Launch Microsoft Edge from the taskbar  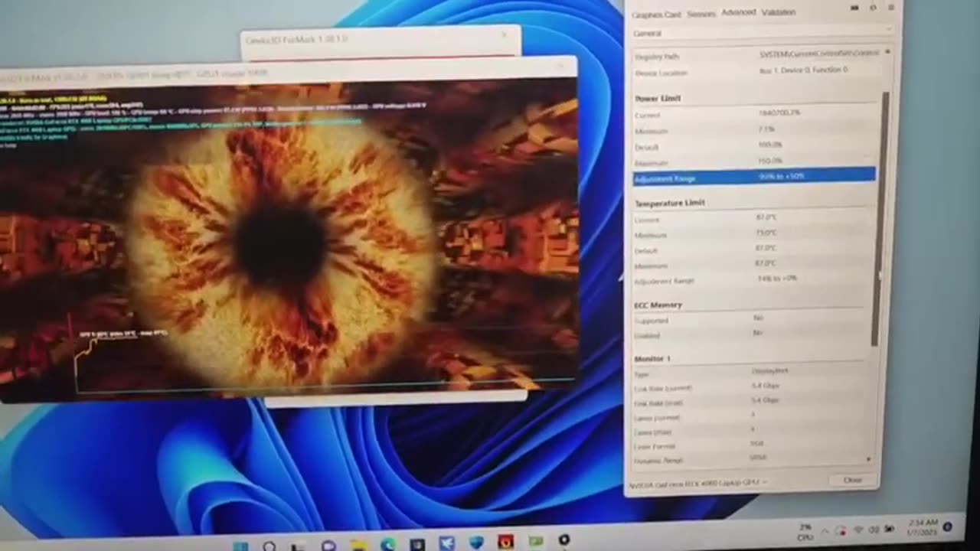(x=388, y=544)
